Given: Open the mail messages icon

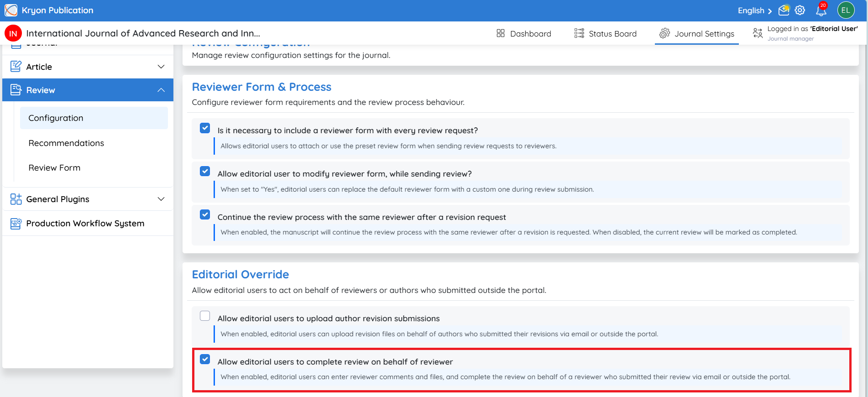Looking at the screenshot, I should click(784, 10).
